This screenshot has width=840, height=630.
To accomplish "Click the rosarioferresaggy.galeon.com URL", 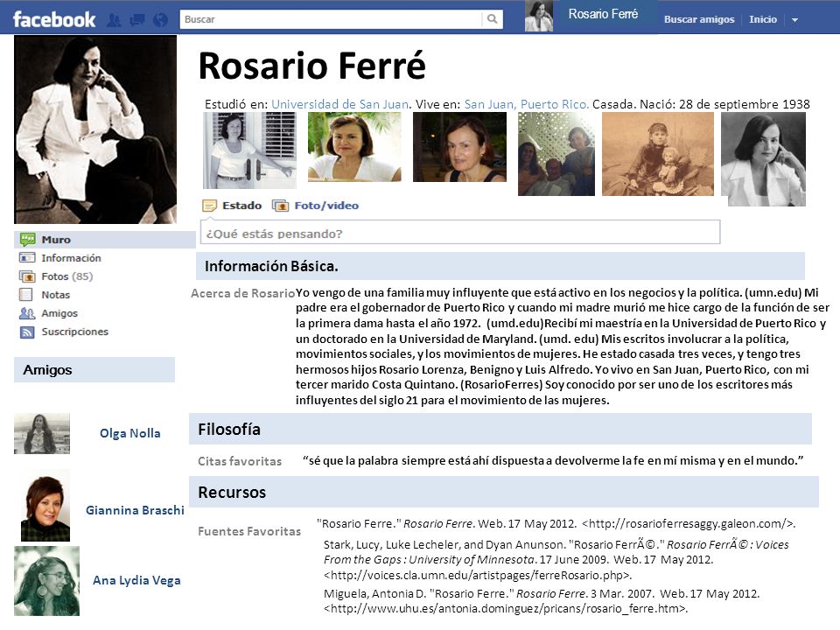I will pyautogui.click(x=689, y=524).
